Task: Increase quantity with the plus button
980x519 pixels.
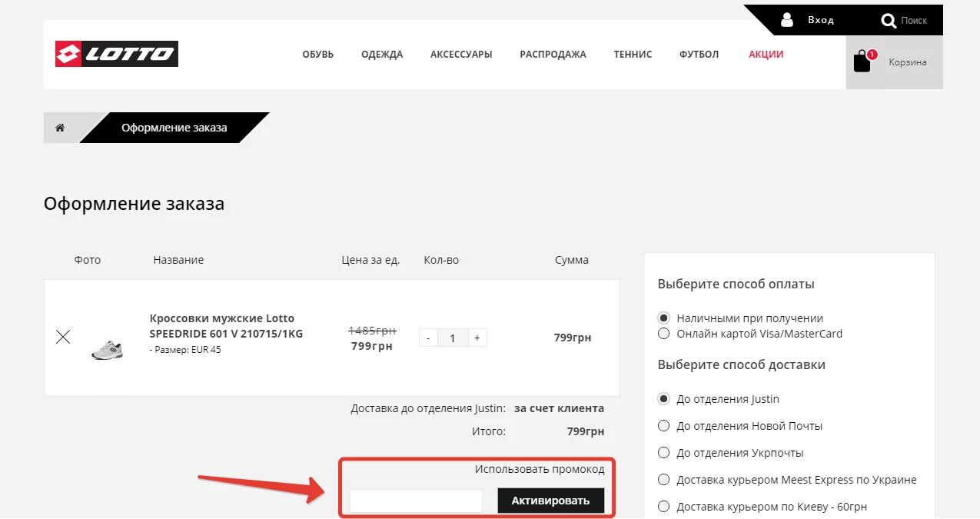Action: [477, 338]
